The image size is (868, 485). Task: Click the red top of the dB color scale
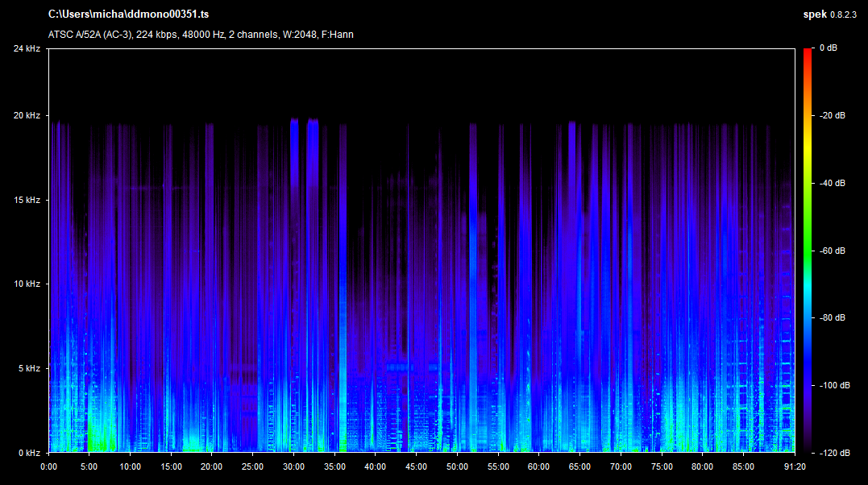pos(808,52)
